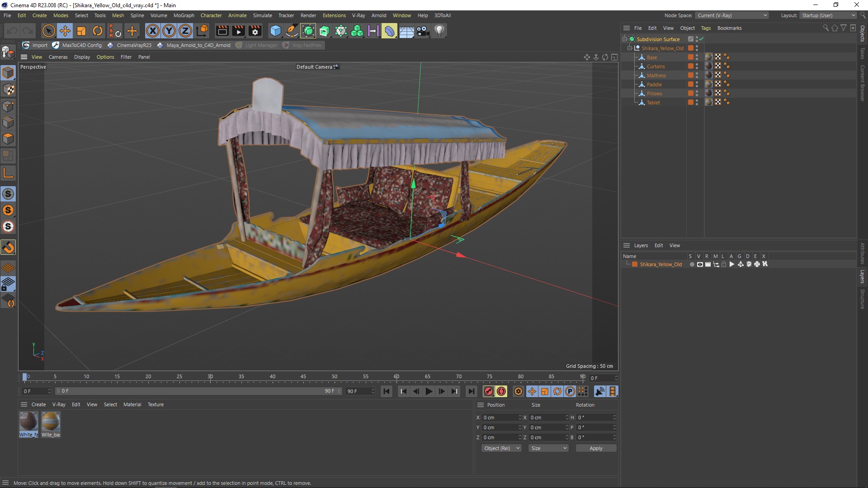Open the Layout Startup dropdown

pos(828,15)
